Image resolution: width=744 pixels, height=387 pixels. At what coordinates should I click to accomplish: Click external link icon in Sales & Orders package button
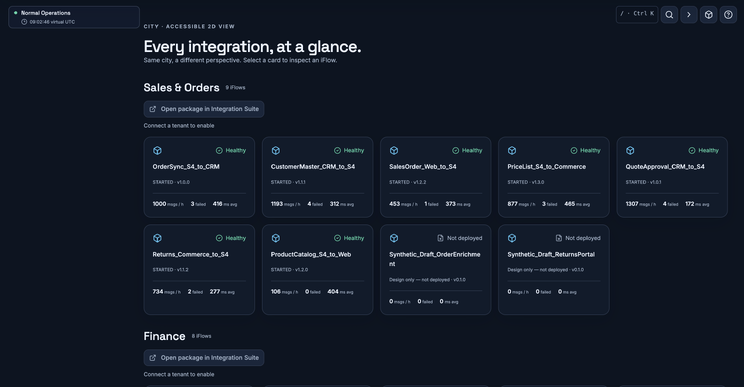tap(153, 109)
